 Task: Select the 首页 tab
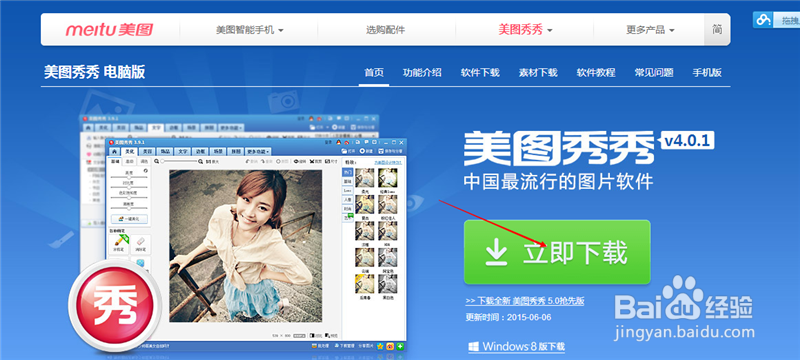(373, 72)
